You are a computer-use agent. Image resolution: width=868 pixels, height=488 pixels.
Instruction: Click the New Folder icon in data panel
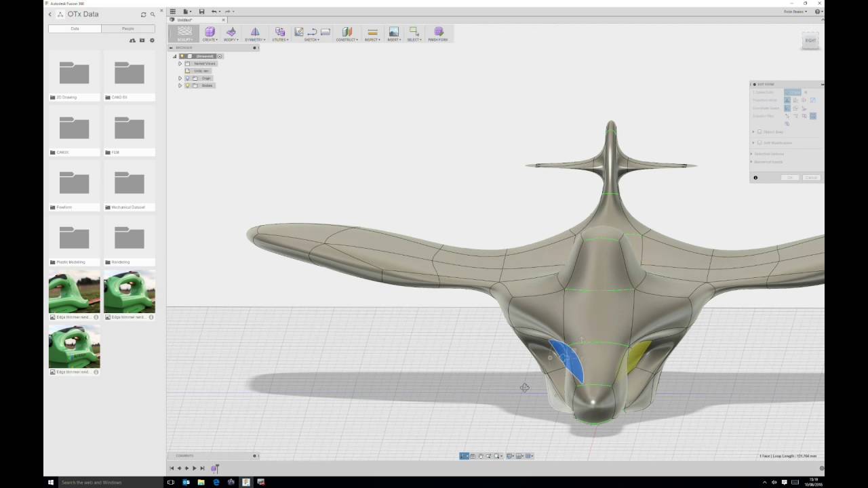point(142,41)
